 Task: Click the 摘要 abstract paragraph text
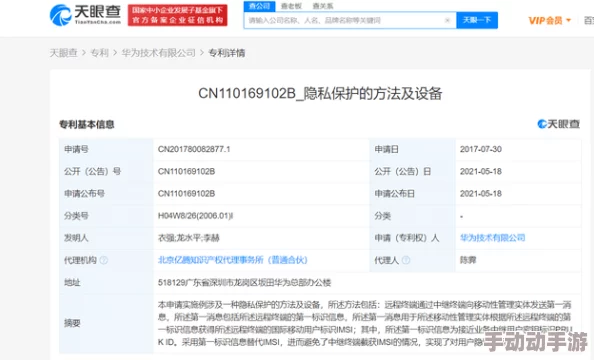click(365, 323)
